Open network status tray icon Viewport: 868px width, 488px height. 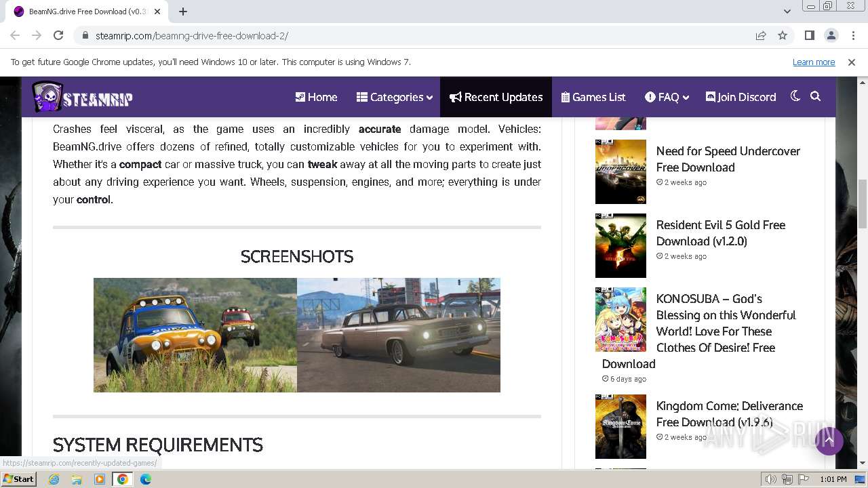(787, 479)
